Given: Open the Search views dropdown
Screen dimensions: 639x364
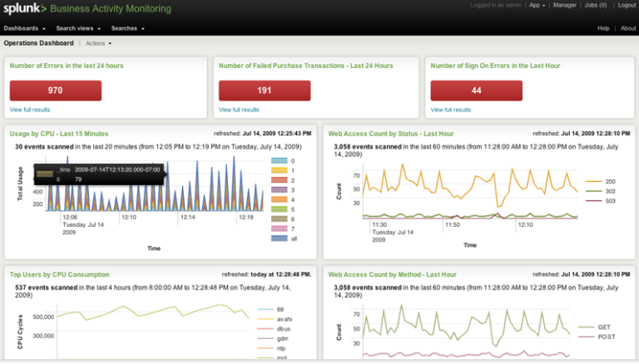Looking at the screenshot, I should click(x=78, y=28).
